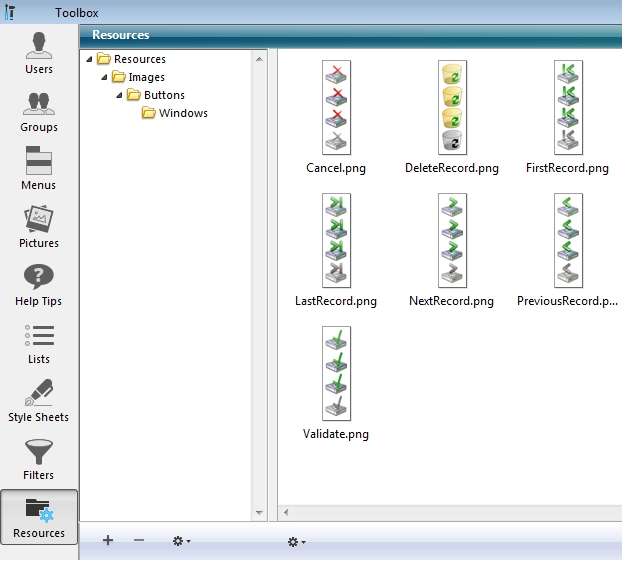Screen dimensions: 622x561
Task: Collapse the Images folder triangle
Action: [x=103, y=77]
